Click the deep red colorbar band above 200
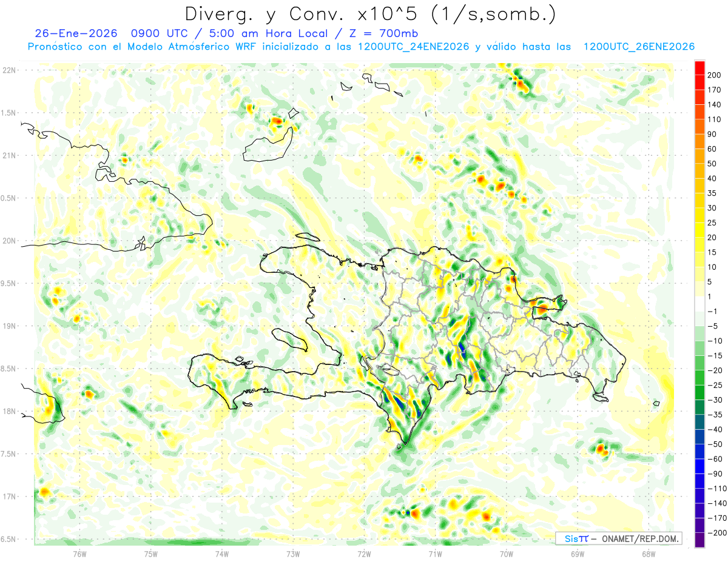 699,68
